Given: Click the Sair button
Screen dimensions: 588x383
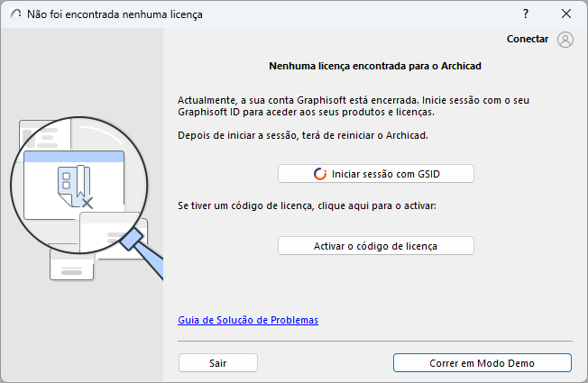Looking at the screenshot, I should (x=218, y=363).
